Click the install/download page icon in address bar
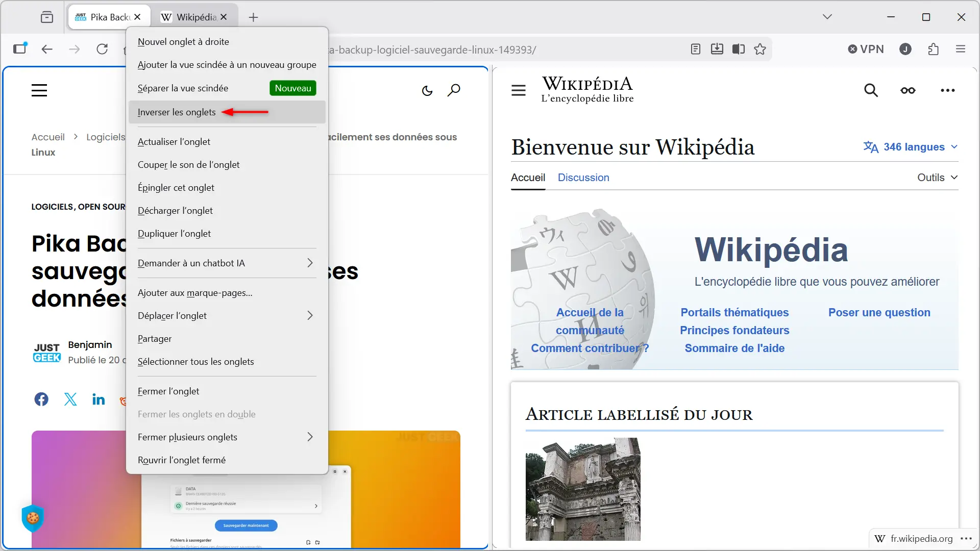Image resolution: width=980 pixels, height=551 pixels. tap(717, 49)
